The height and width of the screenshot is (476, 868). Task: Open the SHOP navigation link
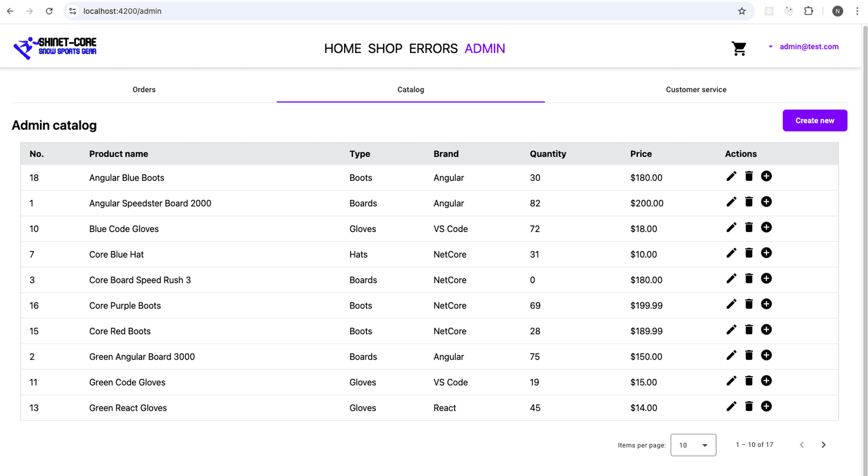pos(385,49)
